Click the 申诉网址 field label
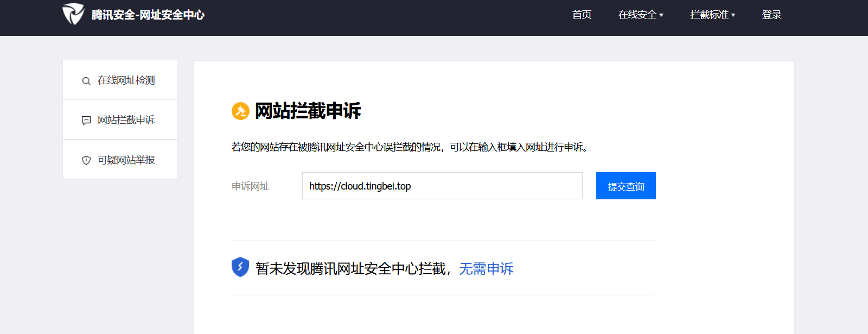This screenshot has height=334, width=868. 251,186
